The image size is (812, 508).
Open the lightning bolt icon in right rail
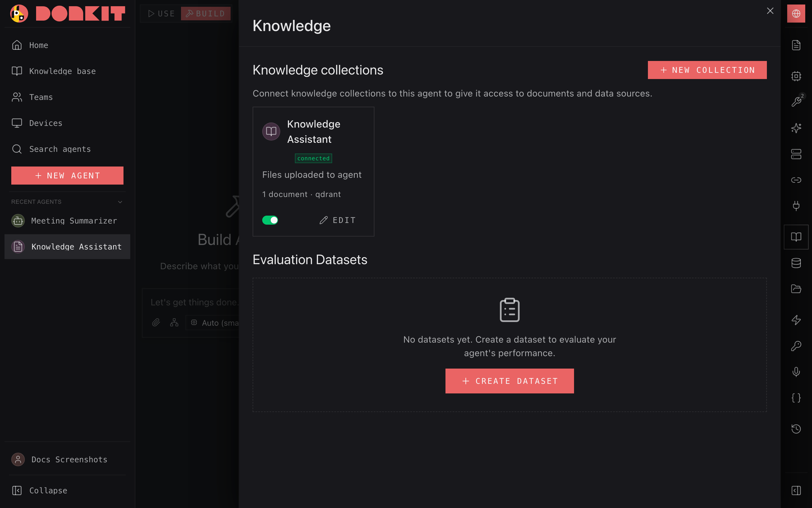click(796, 320)
